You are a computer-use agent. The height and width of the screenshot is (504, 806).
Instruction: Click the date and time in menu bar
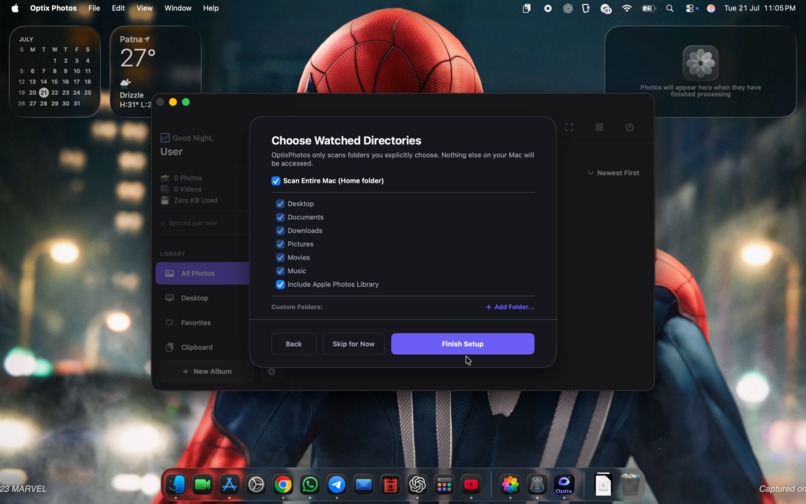pyautogui.click(x=760, y=8)
